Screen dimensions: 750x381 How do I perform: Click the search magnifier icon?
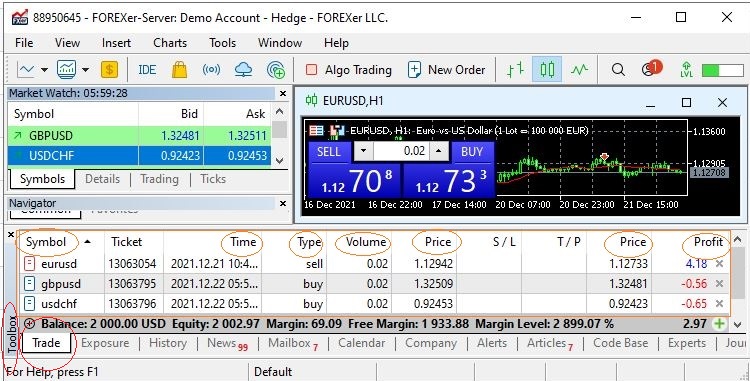(x=618, y=70)
